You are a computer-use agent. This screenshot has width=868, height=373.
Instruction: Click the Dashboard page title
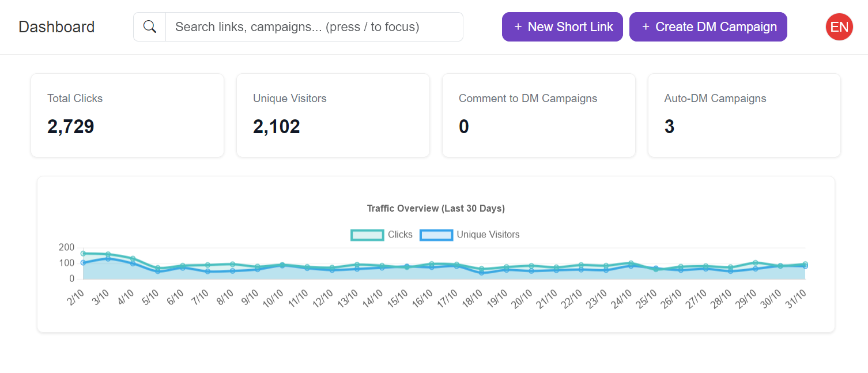tap(56, 27)
